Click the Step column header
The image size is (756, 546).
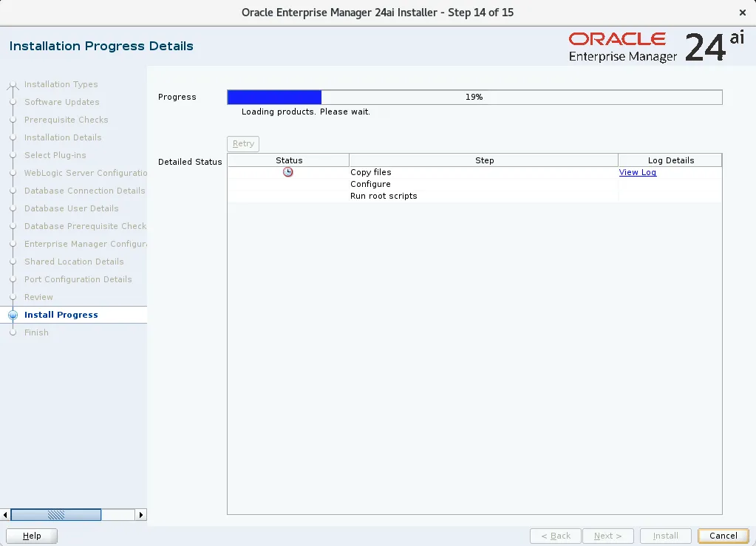pos(483,160)
